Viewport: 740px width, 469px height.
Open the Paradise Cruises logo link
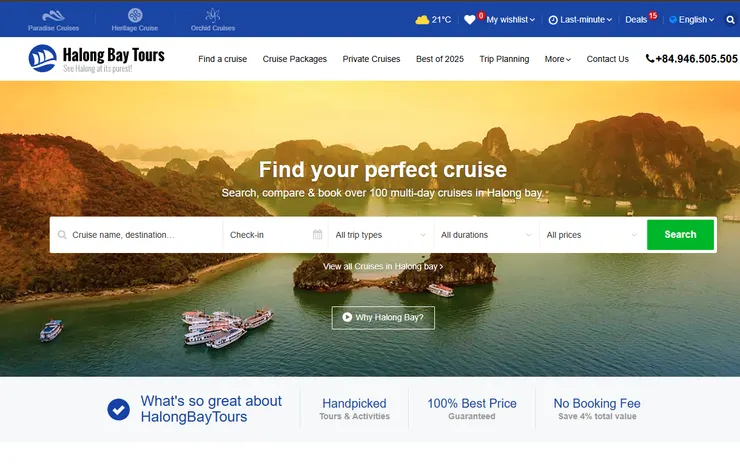53,21
